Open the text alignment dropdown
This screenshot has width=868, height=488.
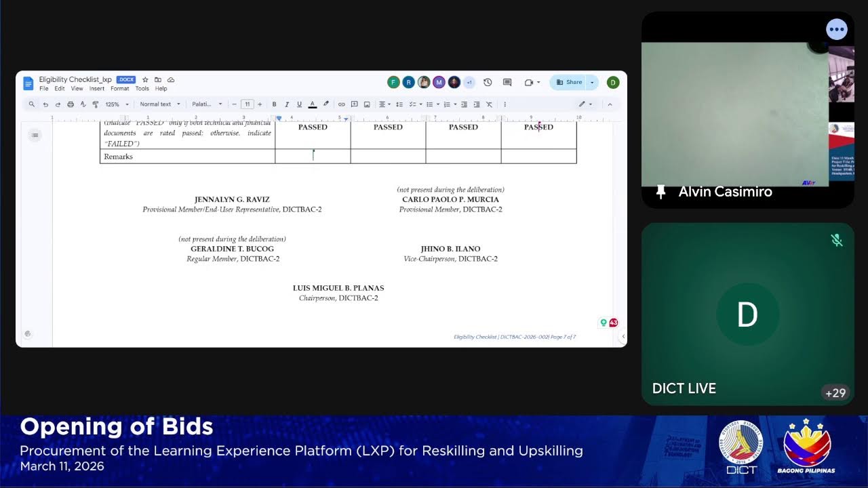coord(384,104)
